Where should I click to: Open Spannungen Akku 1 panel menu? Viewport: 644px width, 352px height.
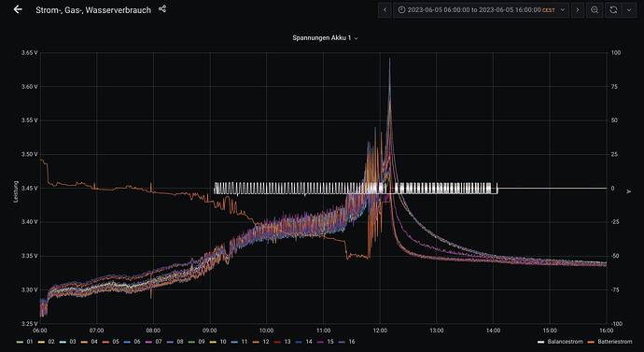tap(325, 37)
